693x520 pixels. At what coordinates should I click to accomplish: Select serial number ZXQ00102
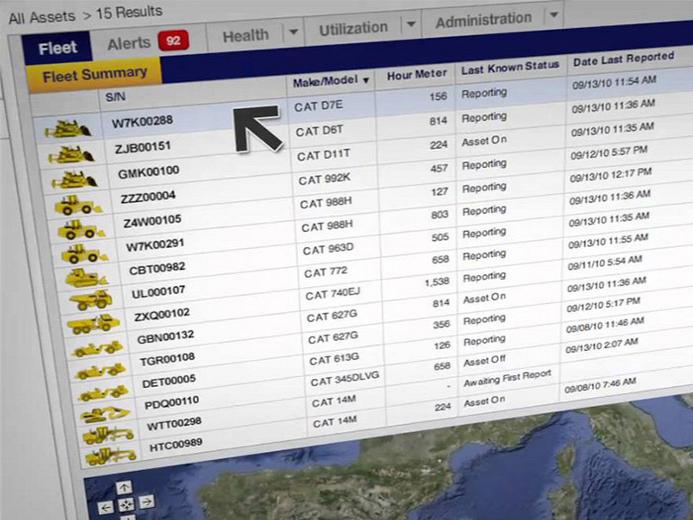pos(162,315)
